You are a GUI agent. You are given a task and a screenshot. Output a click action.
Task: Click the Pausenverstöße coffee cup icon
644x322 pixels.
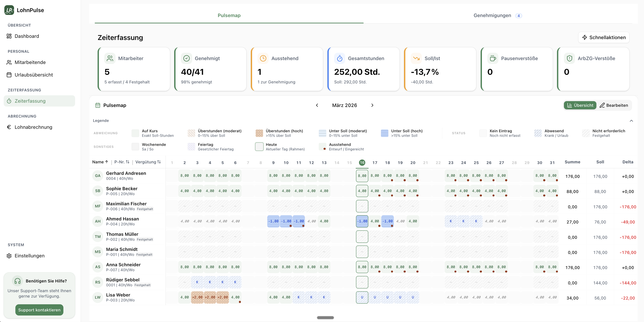click(x=493, y=58)
